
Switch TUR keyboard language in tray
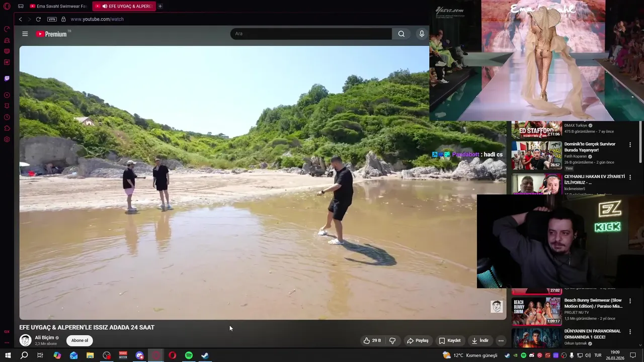click(x=598, y=355)
